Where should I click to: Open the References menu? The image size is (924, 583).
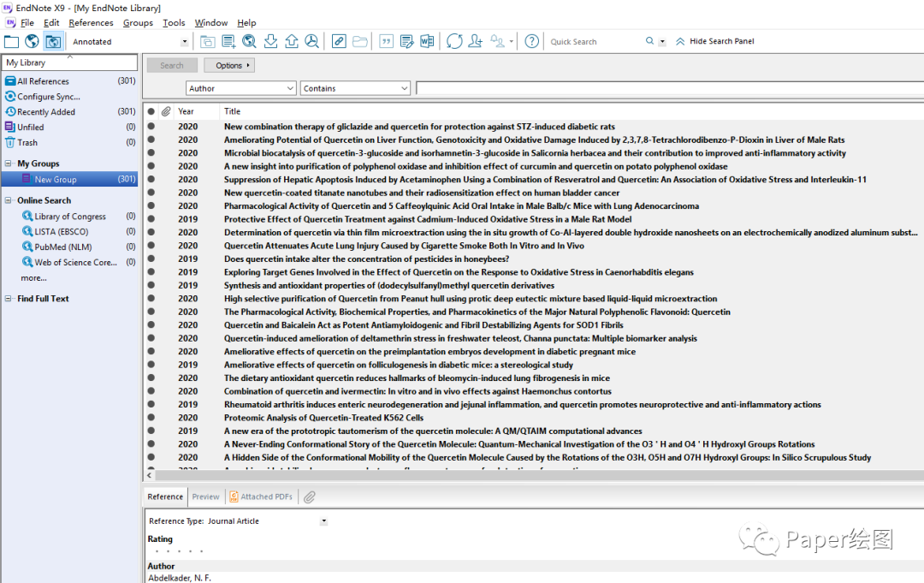[91, 23]
